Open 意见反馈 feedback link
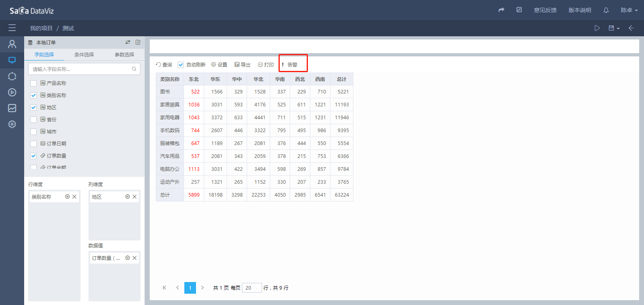Viewport: 644px width, 305px height. (x=545, y=10)
